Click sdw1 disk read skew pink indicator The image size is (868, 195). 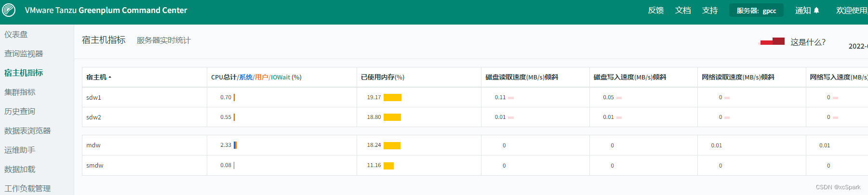[511, 98]
